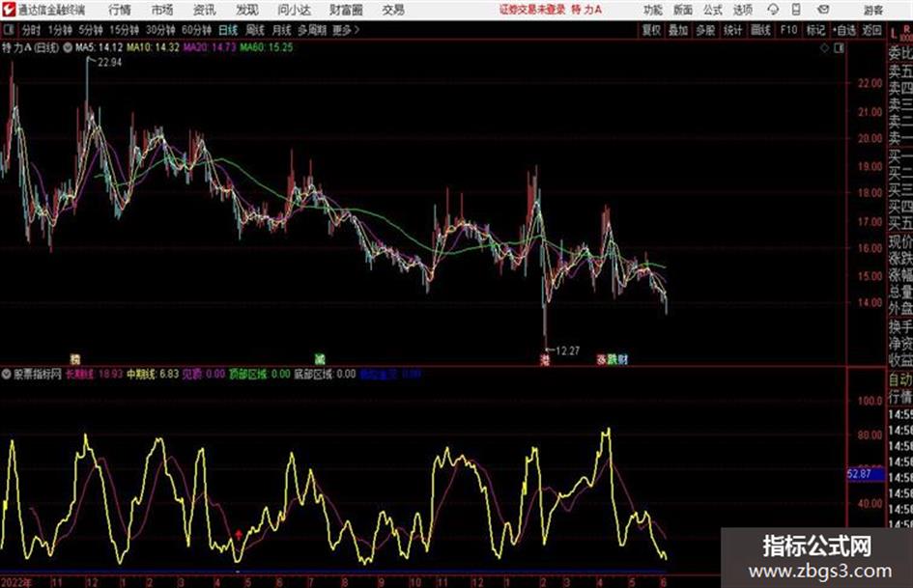Screen dimensions: 913x588
Task: Expand the 股票指标网 indicator dropdown arrow
Action: pos(6,375)
